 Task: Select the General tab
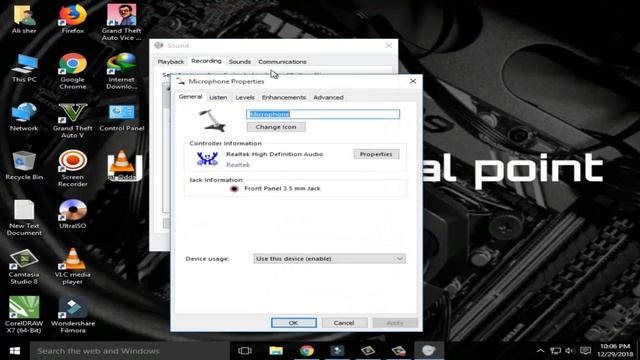[x=190, y=97]
